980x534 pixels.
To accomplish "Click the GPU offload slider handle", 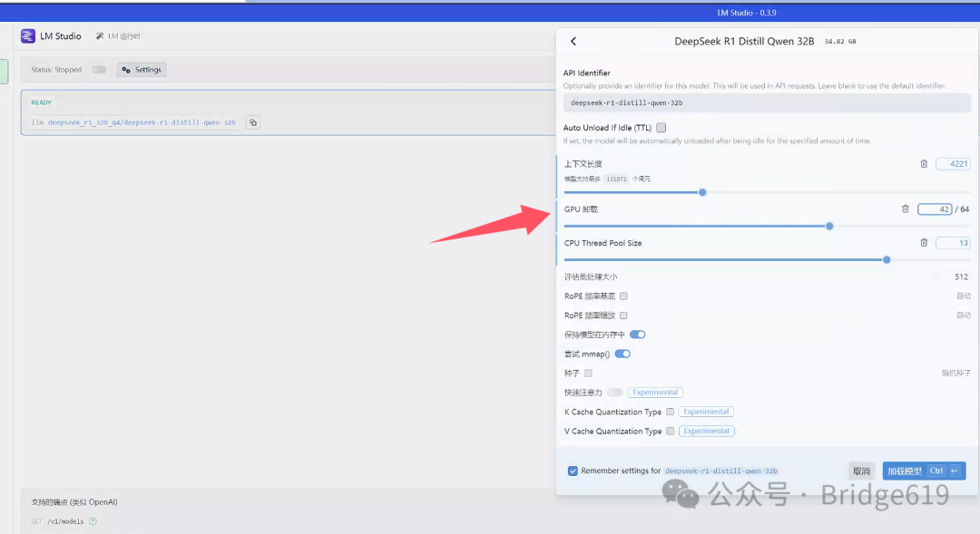I will tap(829, 226).
